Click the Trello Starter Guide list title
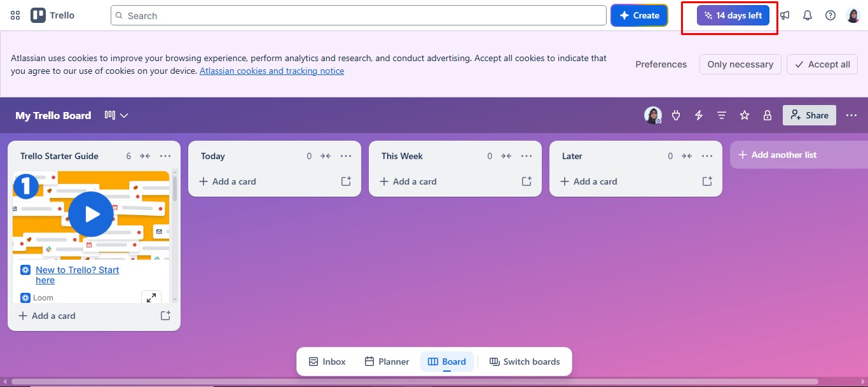This screenshot has width=868, height=387. click(59, 156)
